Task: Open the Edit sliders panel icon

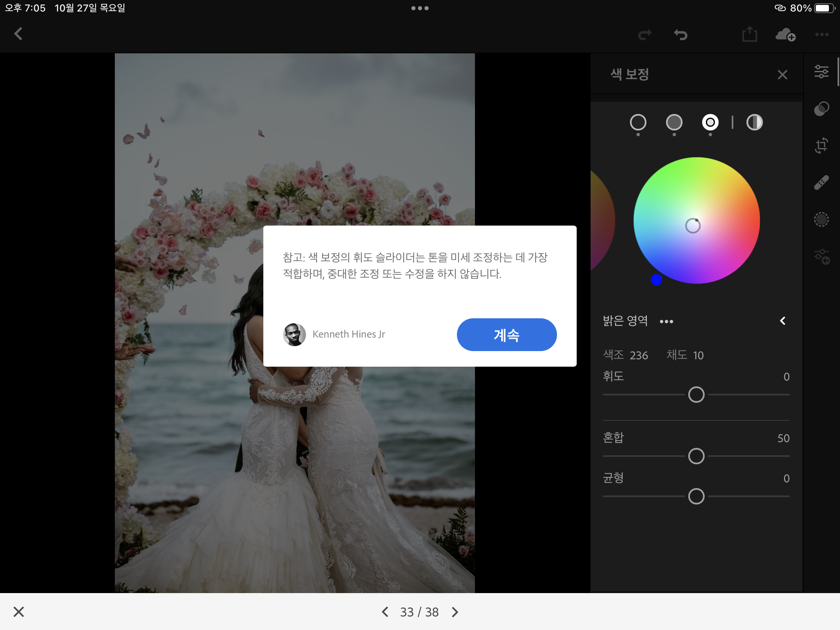Action: pos(821,72)
